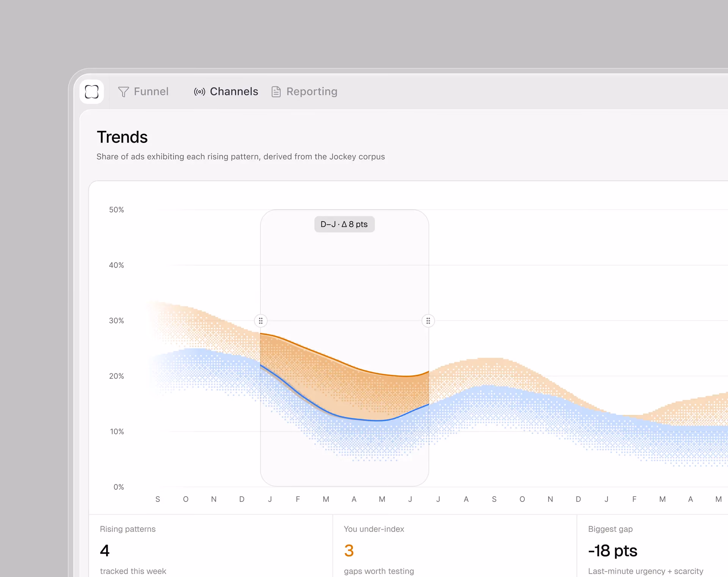
Task: Select the "You under-index" card label
Action: [374, 529]
